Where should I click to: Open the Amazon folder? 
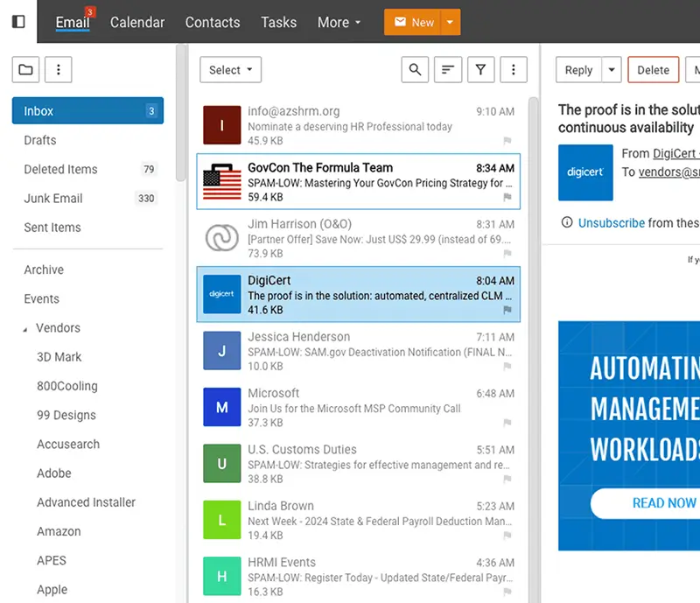pos(59,531)
